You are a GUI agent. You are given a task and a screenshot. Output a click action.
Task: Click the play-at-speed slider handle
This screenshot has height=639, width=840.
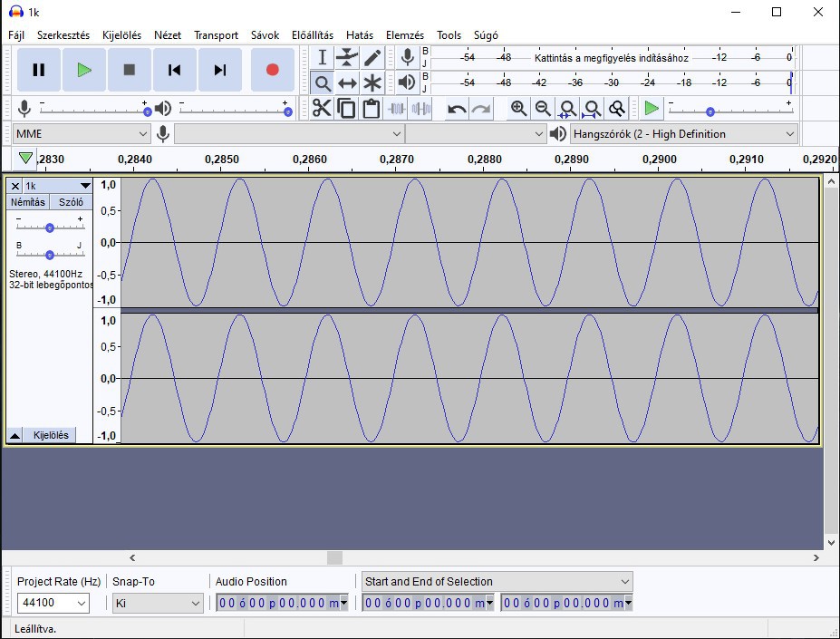[710, 111]
